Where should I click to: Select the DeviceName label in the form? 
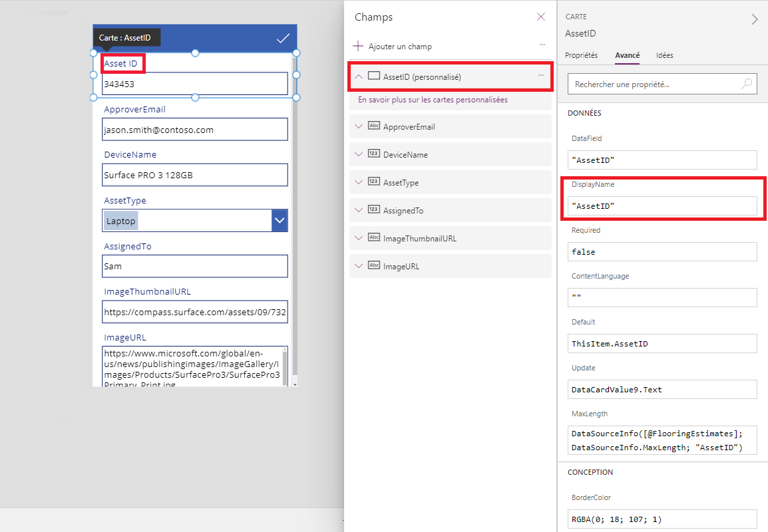pyautogui.click(x=130, y=155)
